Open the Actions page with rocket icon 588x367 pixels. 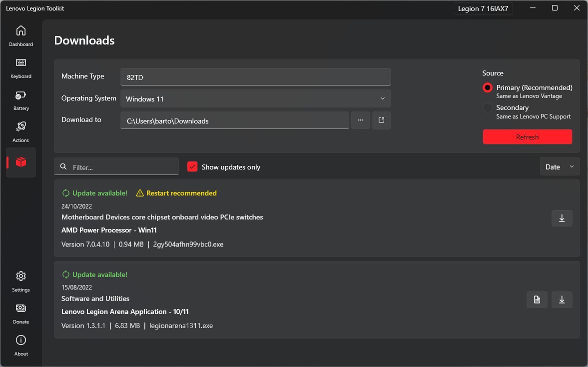(21, 131)
